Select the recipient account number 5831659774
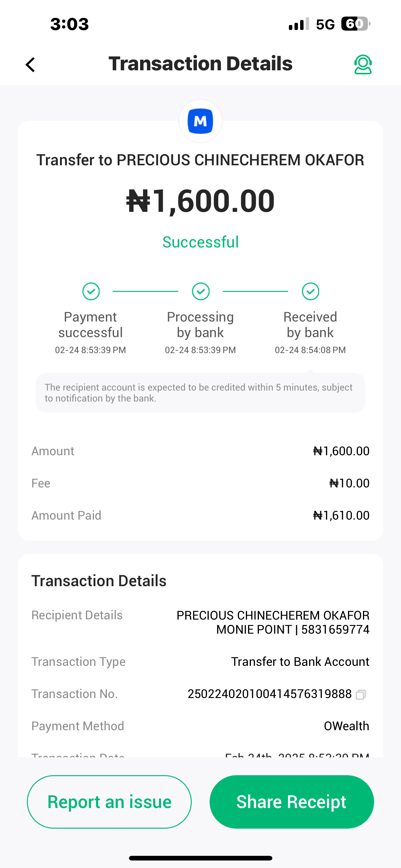The width and height of the screenshot is (401, 868). (x=335, y=629)
